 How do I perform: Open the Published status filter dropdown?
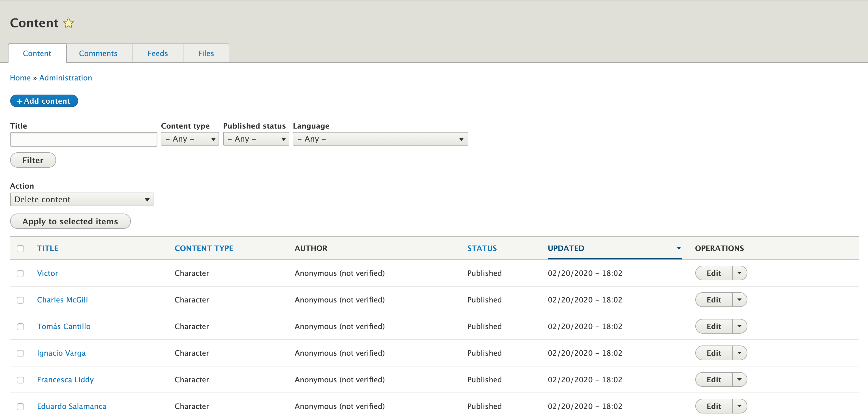pos(256,139)
